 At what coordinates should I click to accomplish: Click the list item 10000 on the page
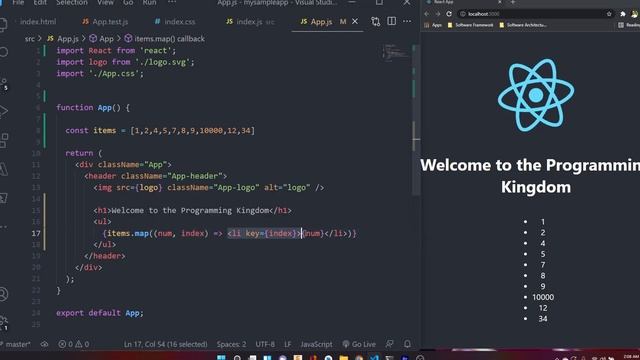click(x=543, y=297)
